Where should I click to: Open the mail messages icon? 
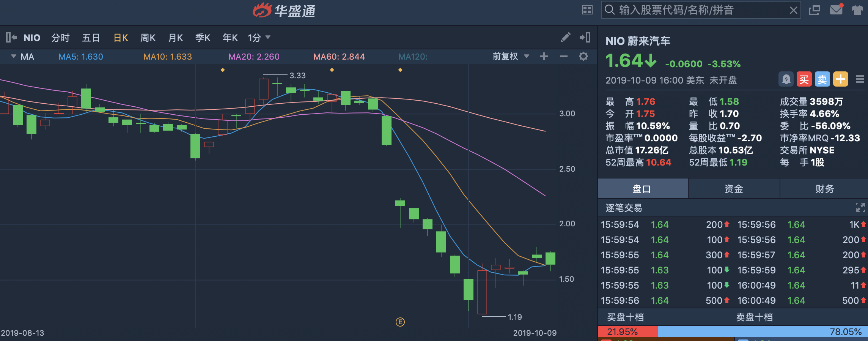tap(836, 10)
